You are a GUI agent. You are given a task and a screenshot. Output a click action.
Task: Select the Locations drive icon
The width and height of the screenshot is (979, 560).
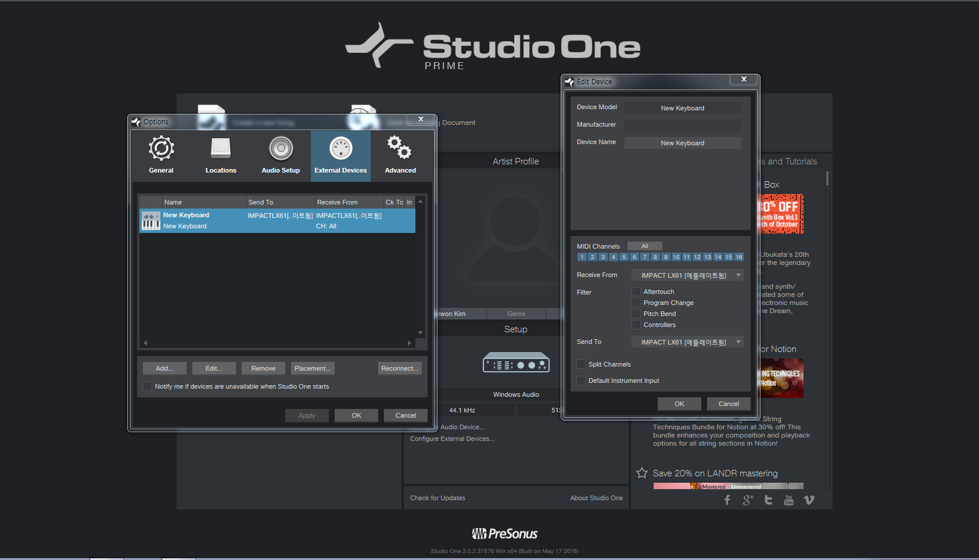point(221,149)
